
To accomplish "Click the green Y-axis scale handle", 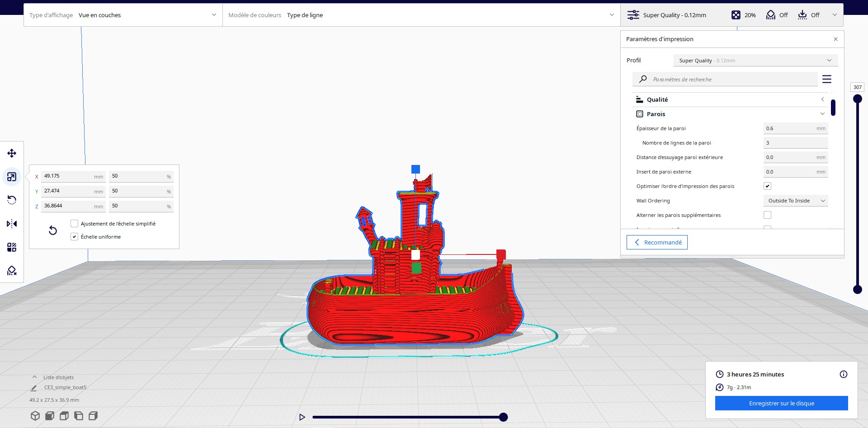I will tap(416, 268).
